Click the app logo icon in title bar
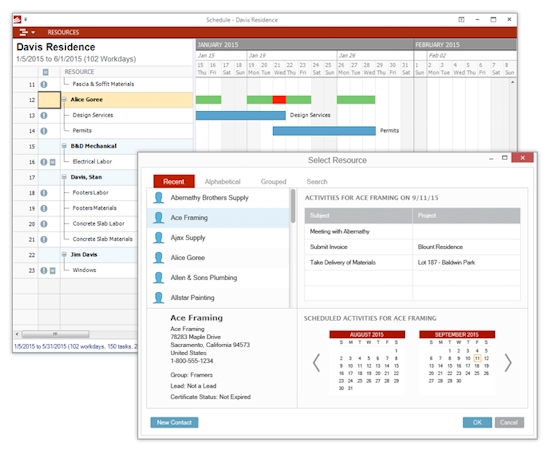Image resolution: width=550 pixels, height=450 pixels. click(x=17, y=20)
